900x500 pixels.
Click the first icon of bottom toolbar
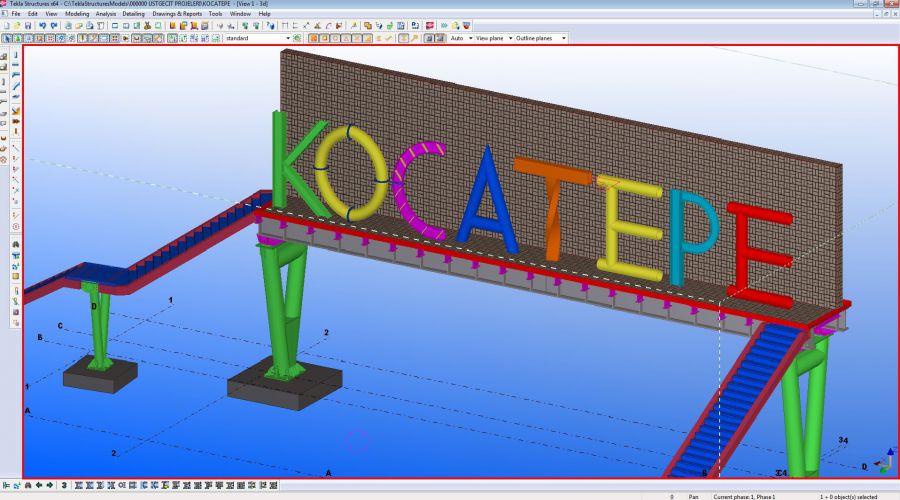6,485
